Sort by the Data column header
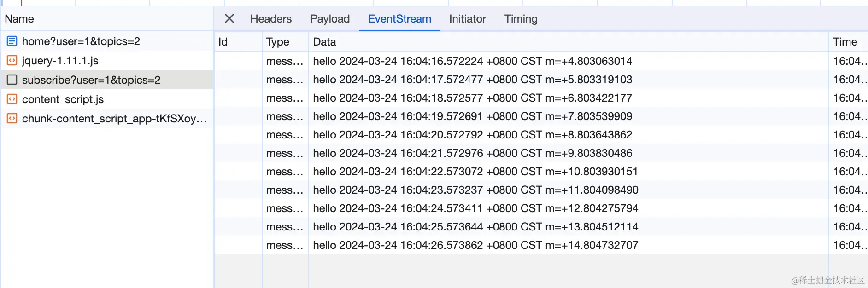This screenshot has height=288, width=868. pyautogui.click(x=324, y=42)
